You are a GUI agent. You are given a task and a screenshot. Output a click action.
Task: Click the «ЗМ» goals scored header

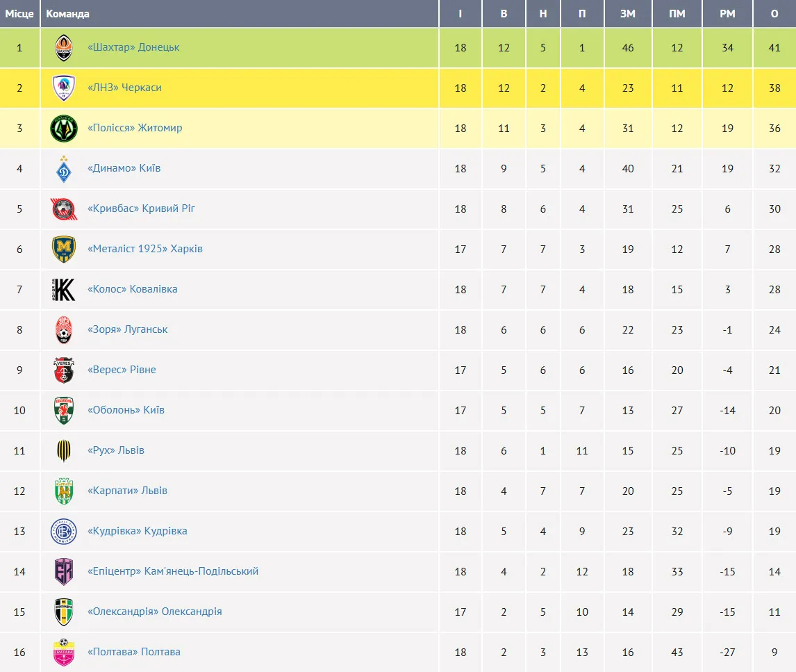pyautogui.click(x=628, y=14)
